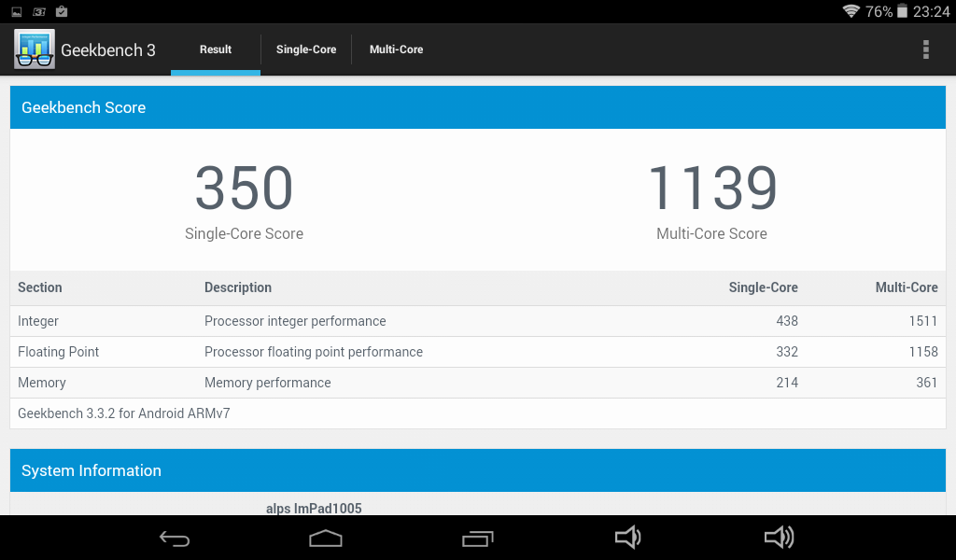Tap the 350 single-core score value
The height and width of the screenshot is (560, 956).
244,188
